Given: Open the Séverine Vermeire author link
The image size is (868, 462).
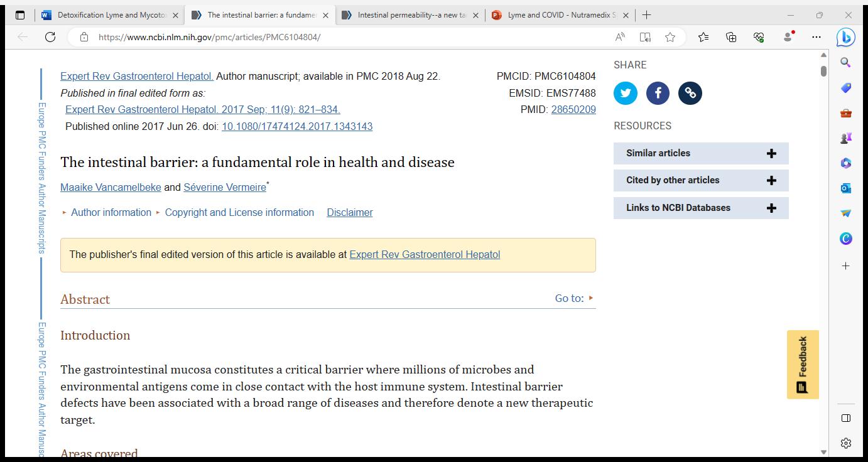Looking at the screenshot, I should click(x=224, y=188).
